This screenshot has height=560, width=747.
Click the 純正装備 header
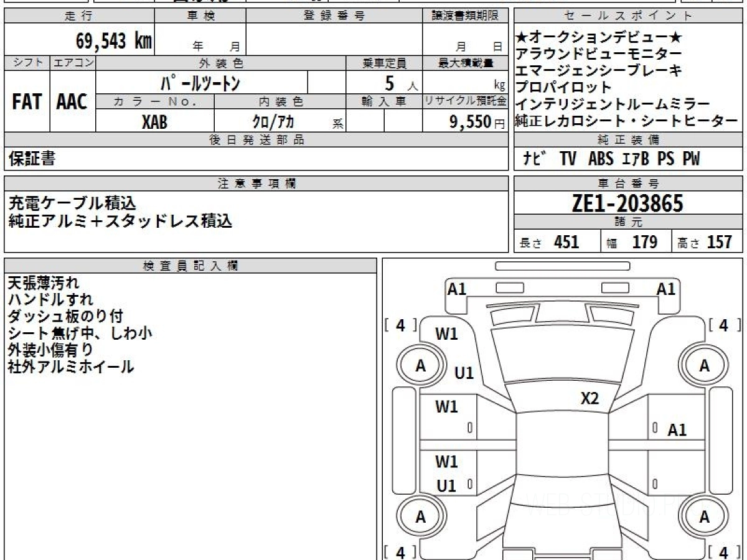629,140
